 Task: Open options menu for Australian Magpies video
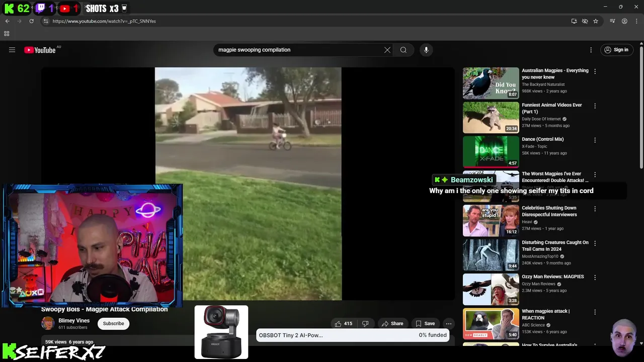(x=595, y=71)
